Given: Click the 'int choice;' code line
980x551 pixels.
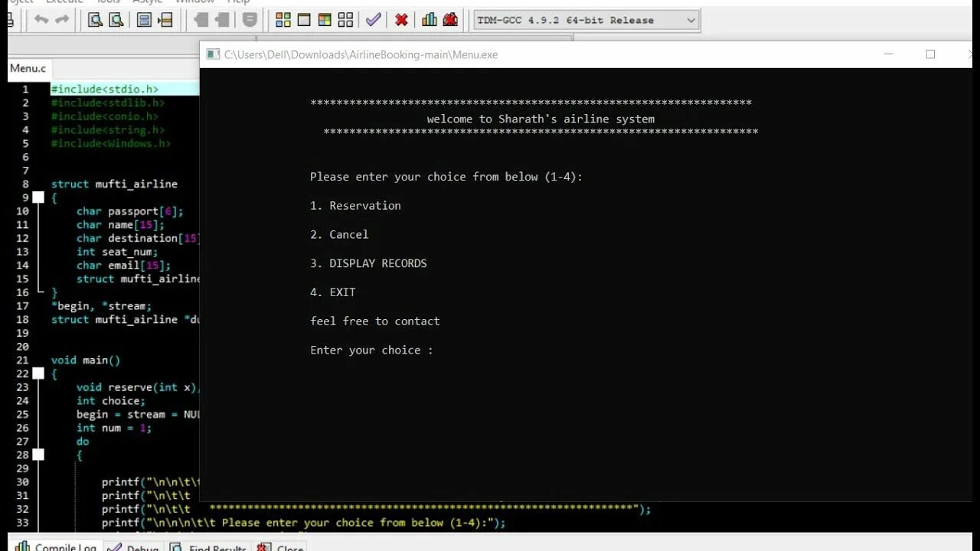Looking at the screenshot, I should 111,400.
